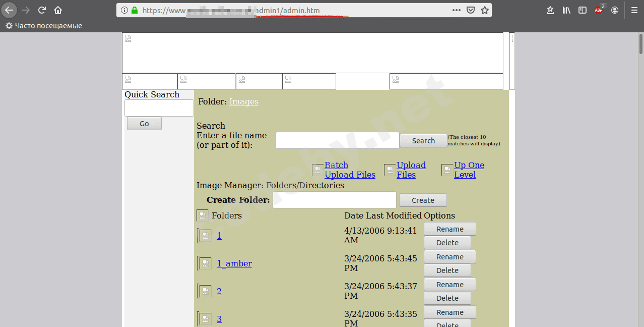Click the 'Image Manager: Folders/Directories' heading

coord(270,185)
